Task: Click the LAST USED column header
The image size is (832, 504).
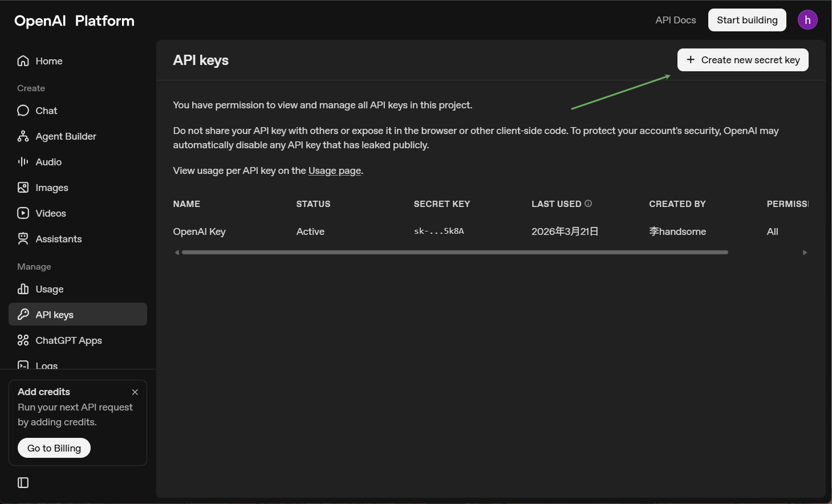Action: point(557,204)
